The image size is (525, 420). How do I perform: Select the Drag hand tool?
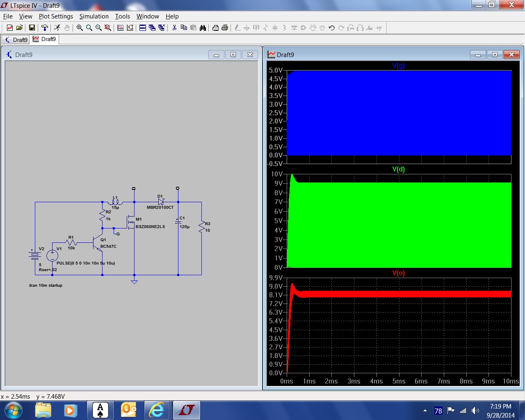tap(322, 28)
